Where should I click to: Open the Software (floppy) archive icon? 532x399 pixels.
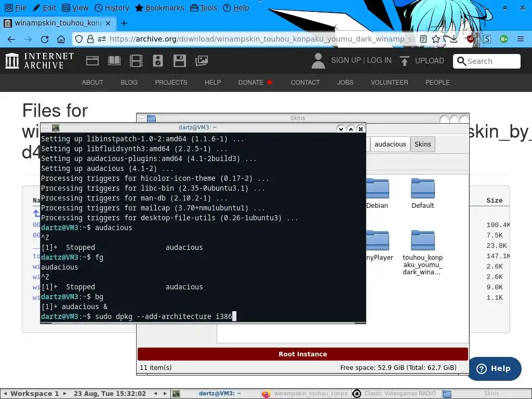pos(179,61)
